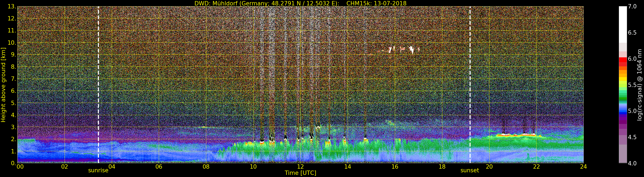Click the '2.' height tick label
Viewport: 644px width, 177px height.
13,139
